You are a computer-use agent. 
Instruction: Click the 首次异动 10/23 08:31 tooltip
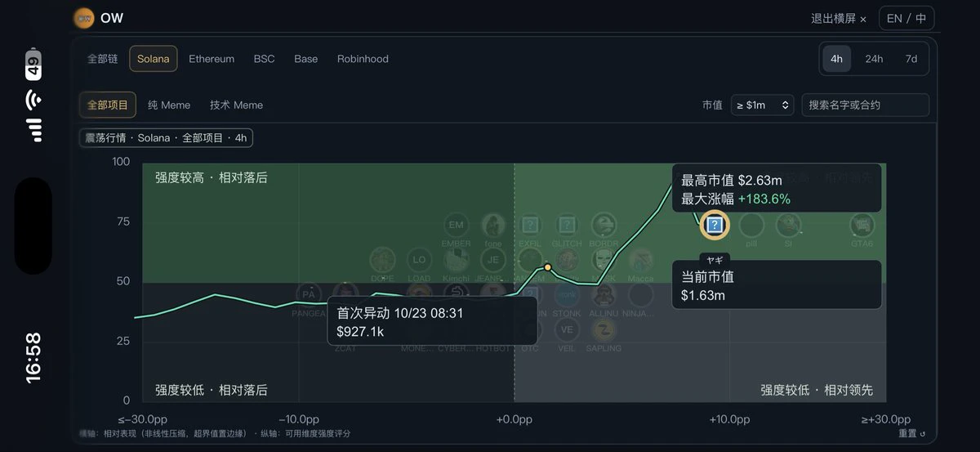point(433,322)
